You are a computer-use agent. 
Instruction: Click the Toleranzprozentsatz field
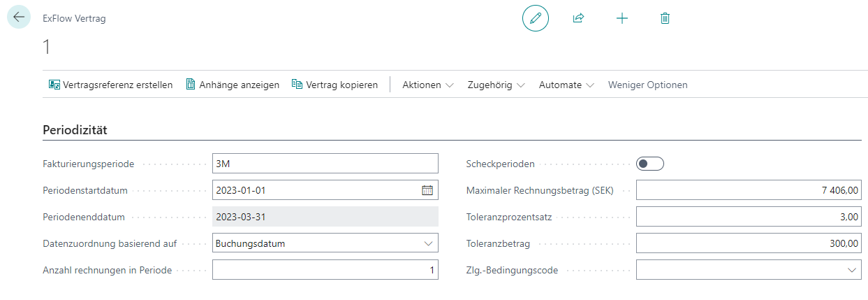click(749, 217)
